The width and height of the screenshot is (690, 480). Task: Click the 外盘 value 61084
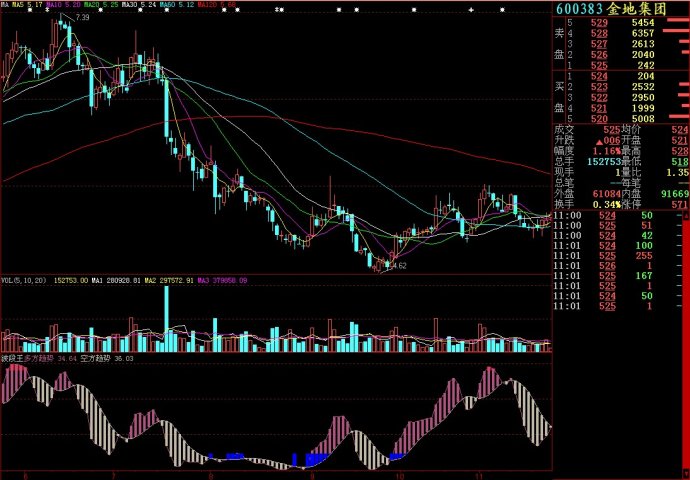pos(606,194)
